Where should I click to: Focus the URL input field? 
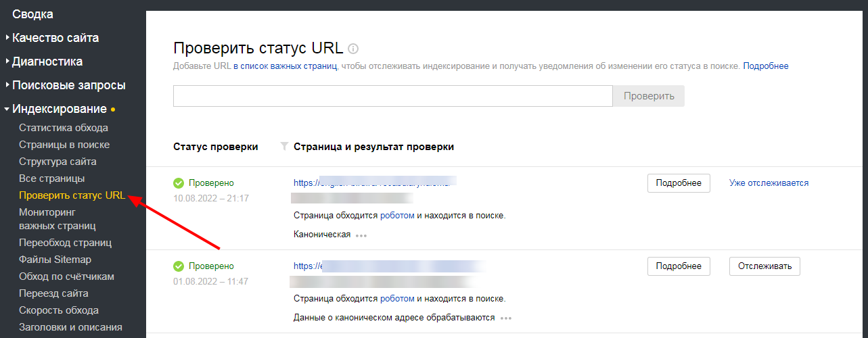tap(392, 96)
